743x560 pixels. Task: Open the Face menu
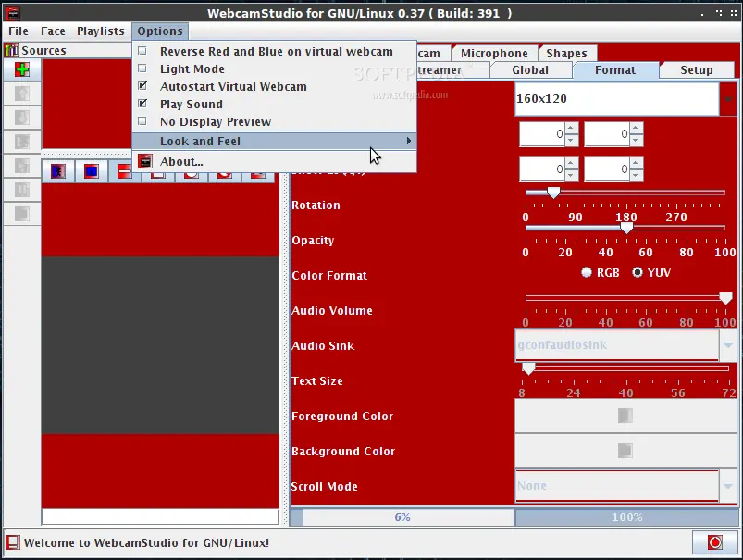coord(53,31)
